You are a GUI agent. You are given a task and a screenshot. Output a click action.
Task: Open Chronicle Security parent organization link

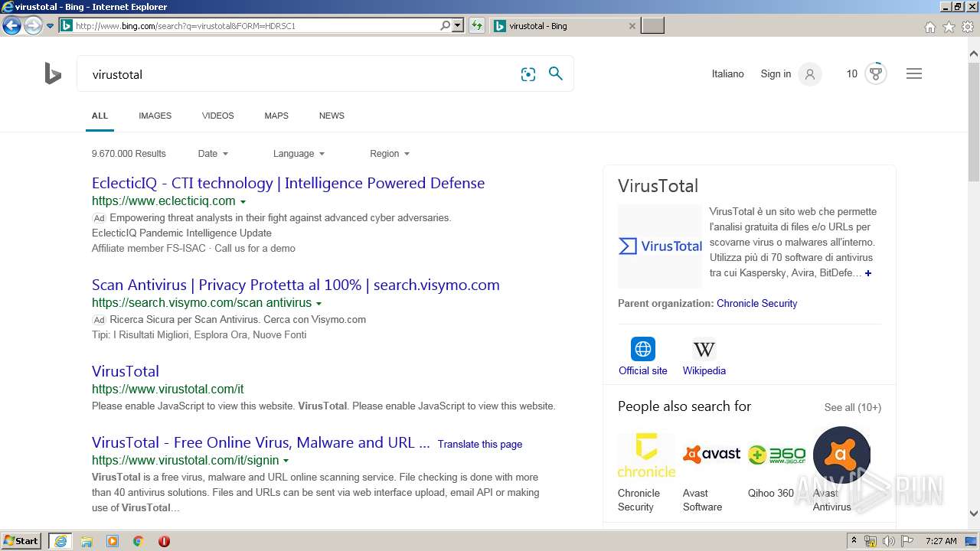(756, 304)
